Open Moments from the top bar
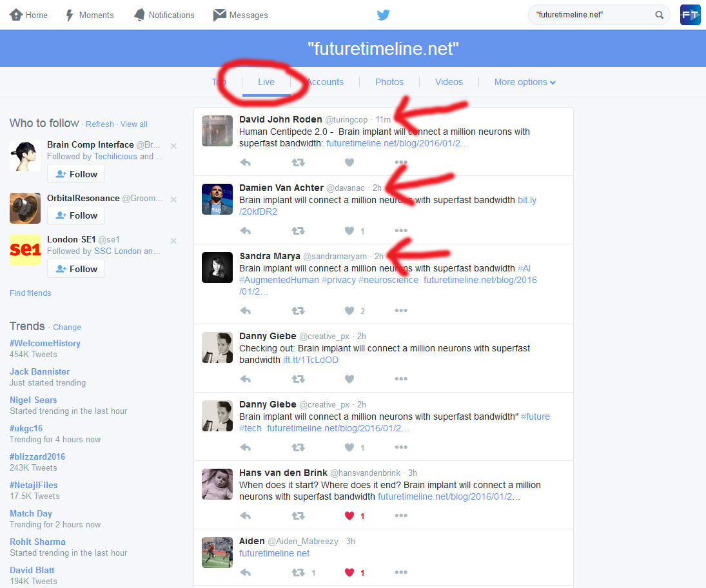This screenshot has width=706, height=588. [x=90, y=15]
